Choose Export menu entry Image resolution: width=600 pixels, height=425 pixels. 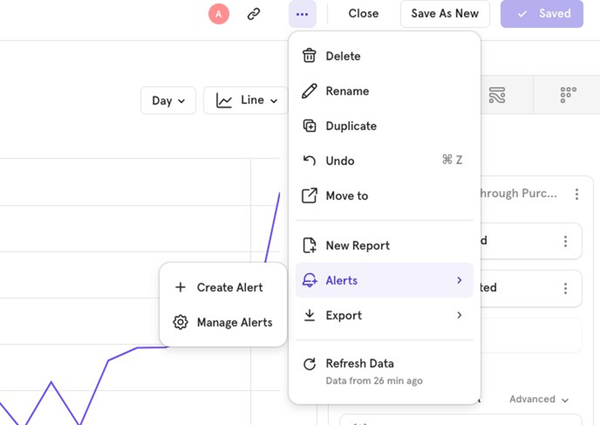click(384, 315)
